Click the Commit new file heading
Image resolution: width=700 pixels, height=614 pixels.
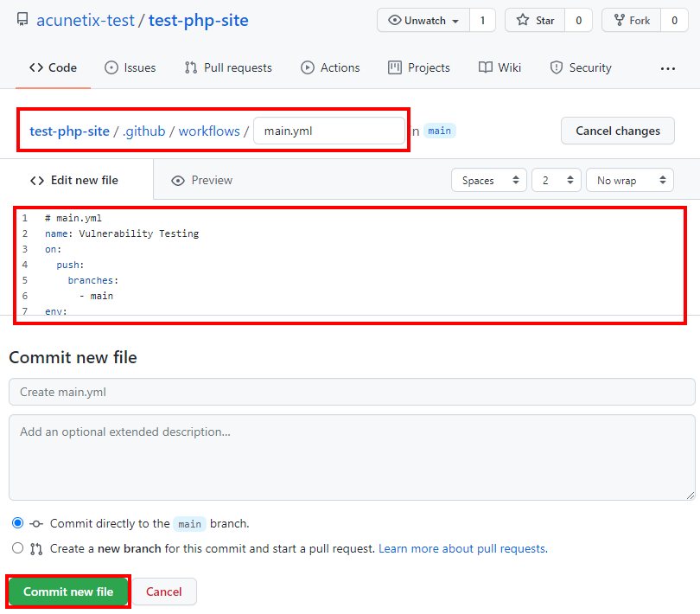(73, 357)
